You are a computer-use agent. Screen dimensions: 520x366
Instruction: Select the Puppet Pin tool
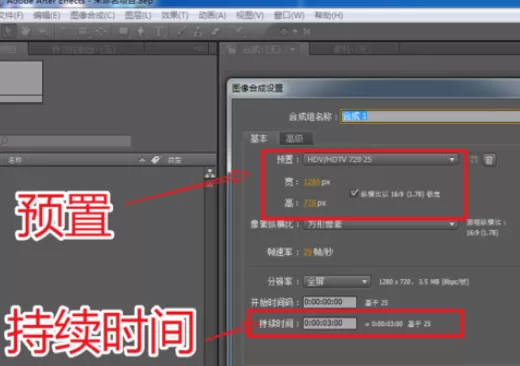tap(239, 31)
